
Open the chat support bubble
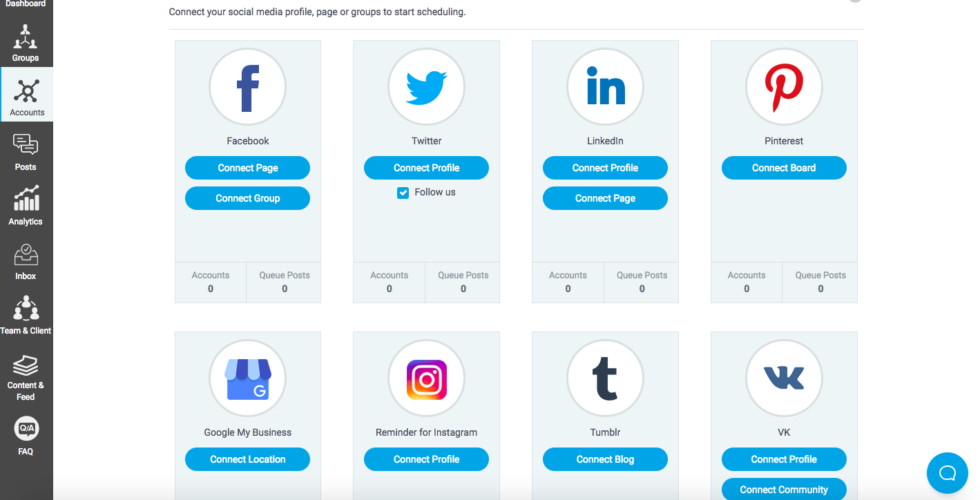(947, 473)
